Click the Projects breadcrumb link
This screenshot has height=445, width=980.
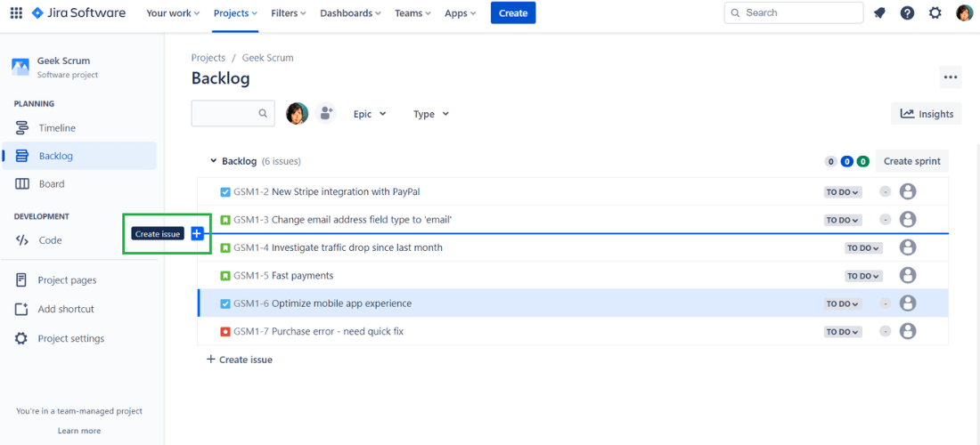(x=208, y=58)
